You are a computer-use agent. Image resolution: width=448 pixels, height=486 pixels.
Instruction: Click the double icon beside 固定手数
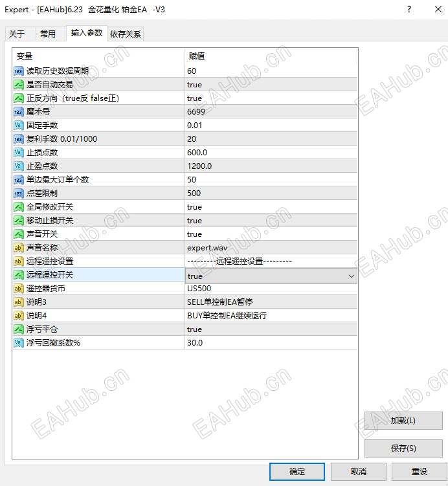pos(19,126)
